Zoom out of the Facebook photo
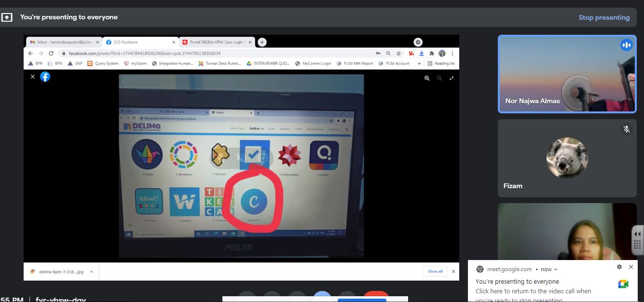Screen dimensions: 644x302 tap(439, 78)
